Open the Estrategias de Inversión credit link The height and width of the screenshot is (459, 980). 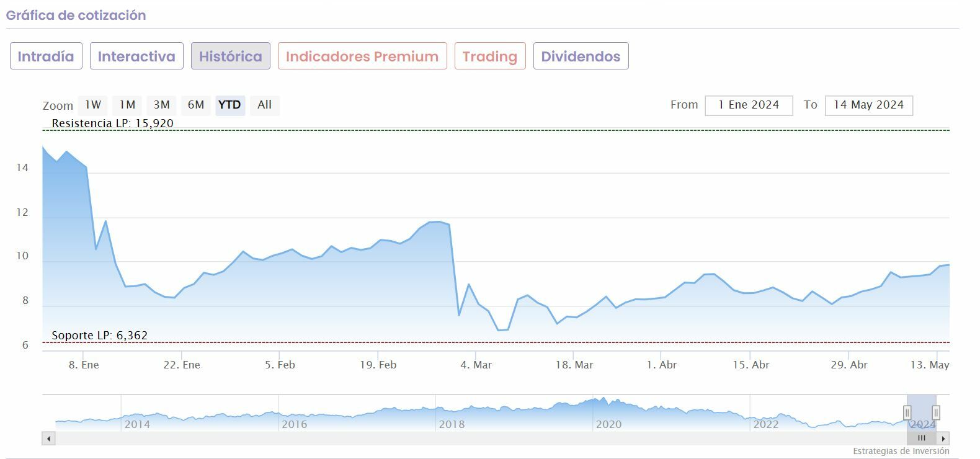click(x=901, y=452)
